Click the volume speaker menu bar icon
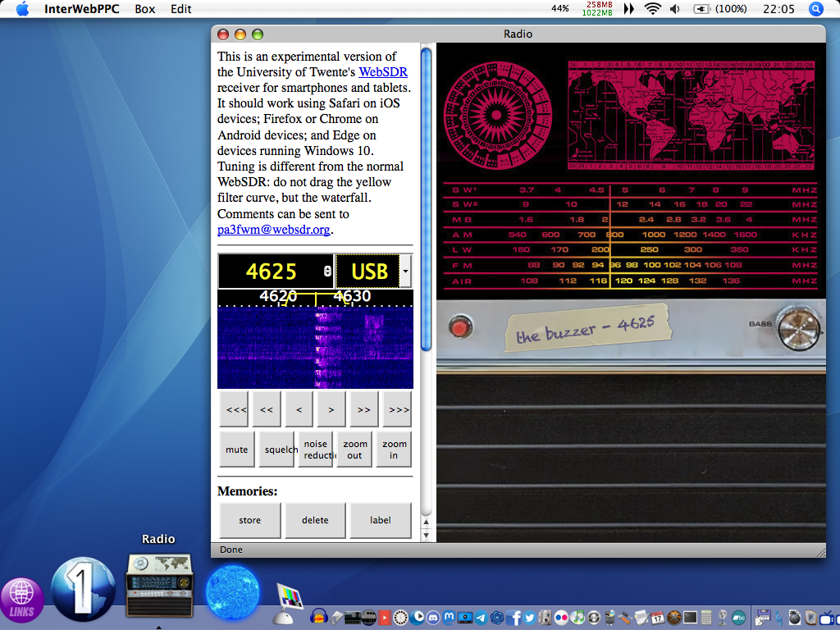 pos(675,8)
